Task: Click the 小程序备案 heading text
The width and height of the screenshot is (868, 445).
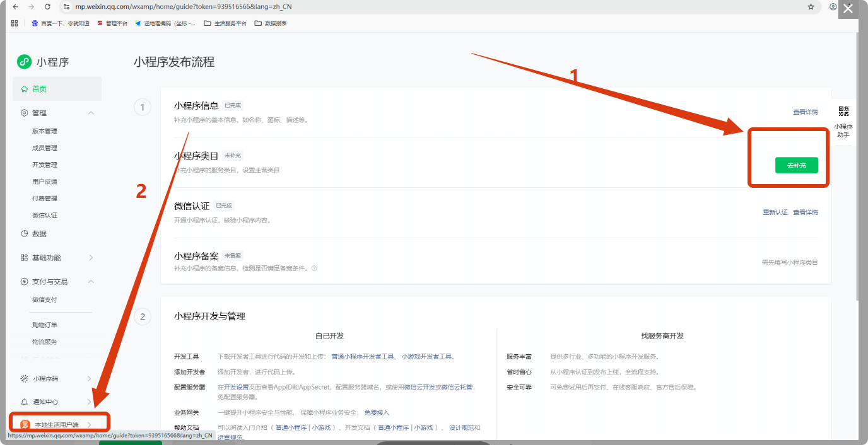Action: tap(196, 256)
